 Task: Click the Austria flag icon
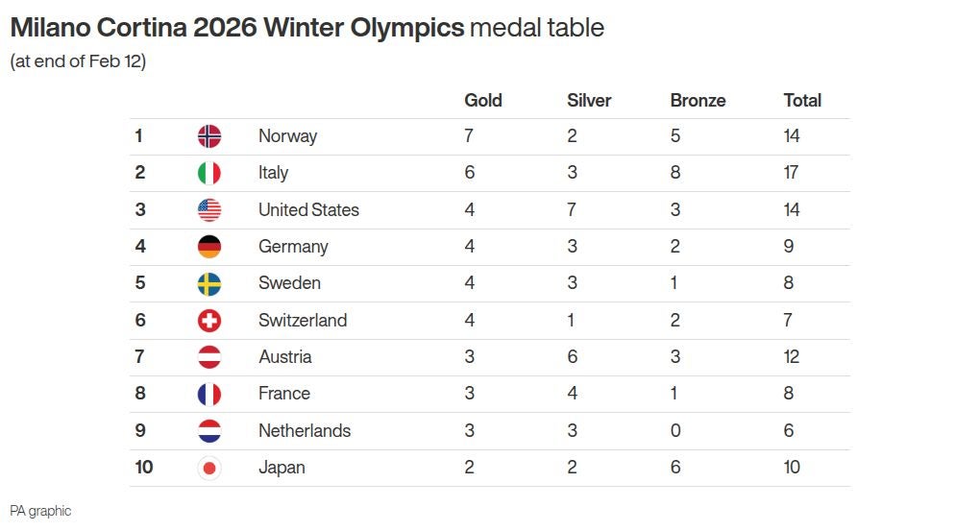[x=209, y=357]
